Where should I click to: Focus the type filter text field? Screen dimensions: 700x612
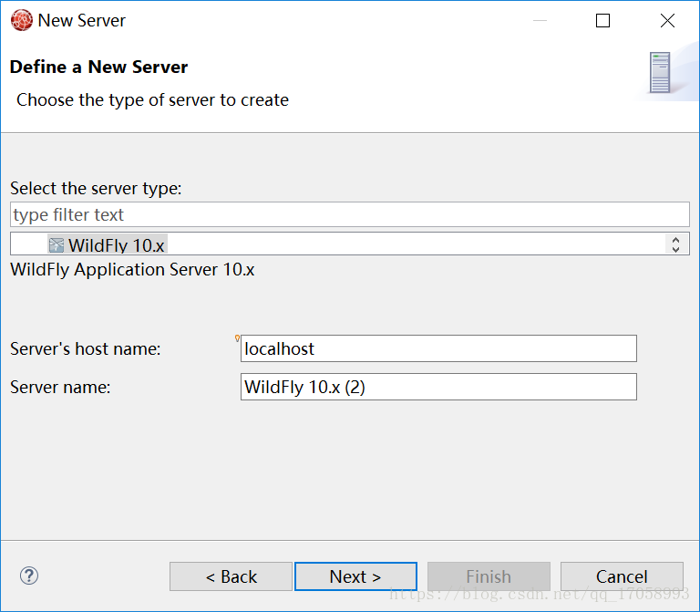pos(350,214)
